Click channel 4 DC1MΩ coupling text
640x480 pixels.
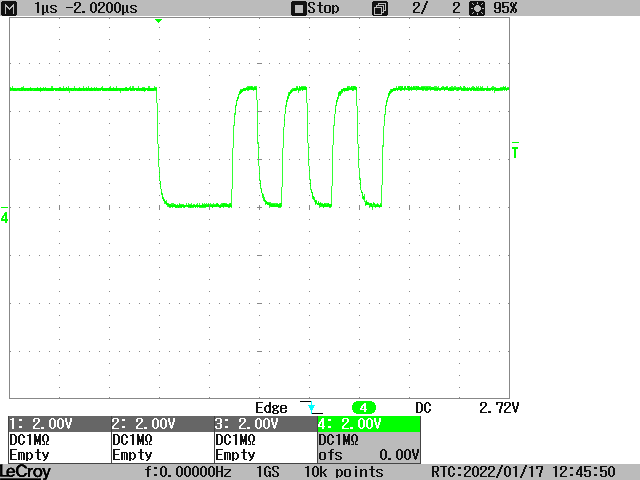pyautogui.click(x=338, y=440)
